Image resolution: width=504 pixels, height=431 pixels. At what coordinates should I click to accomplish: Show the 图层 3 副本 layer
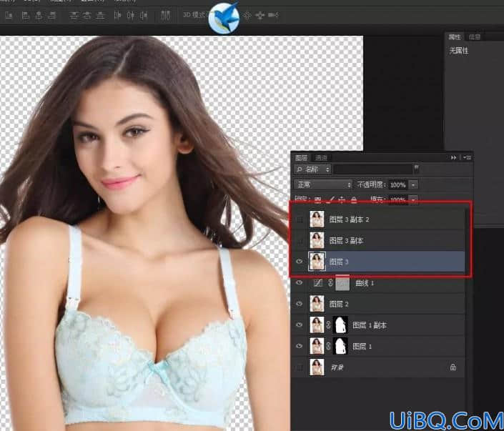(x=300, y=240)
